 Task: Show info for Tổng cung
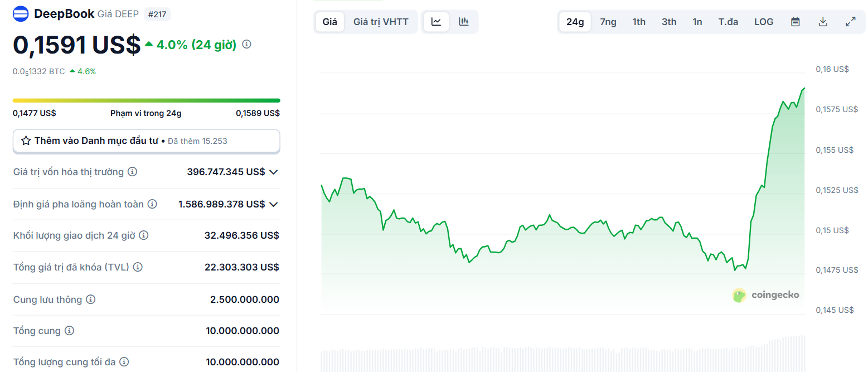69,331
